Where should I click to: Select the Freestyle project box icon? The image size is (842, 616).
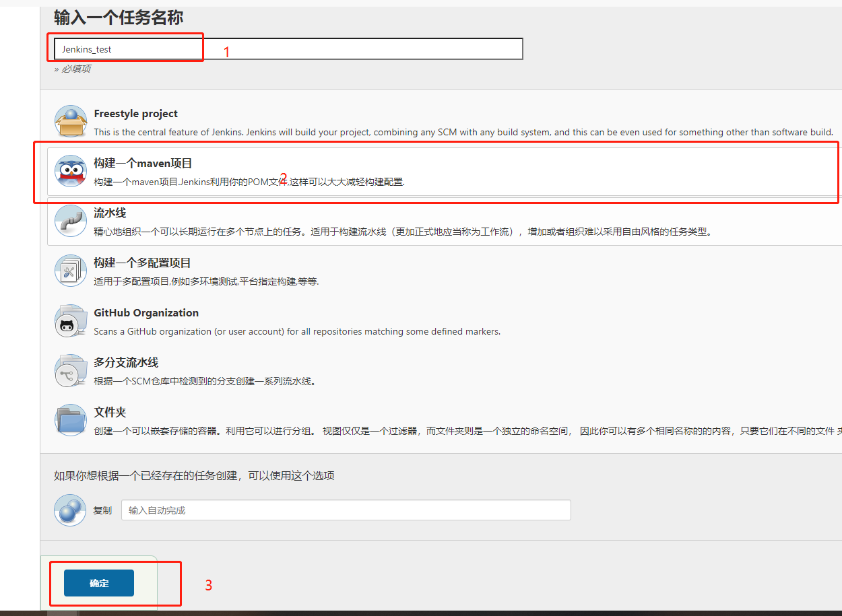pos(71,122)
